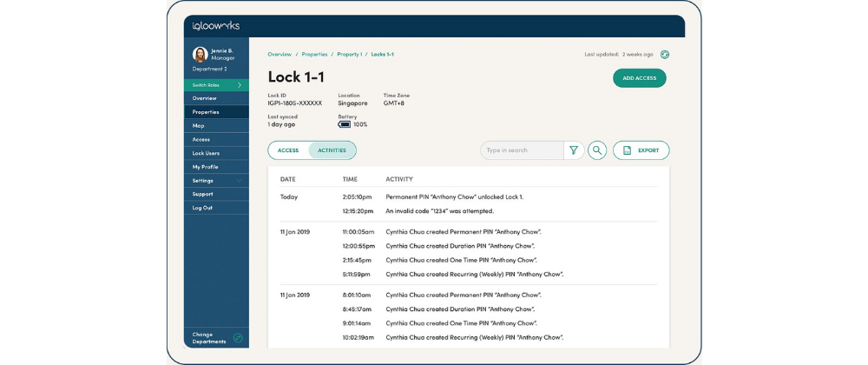
Task: Expand the Settings dropdown arrow
Action: coord(240,181)
